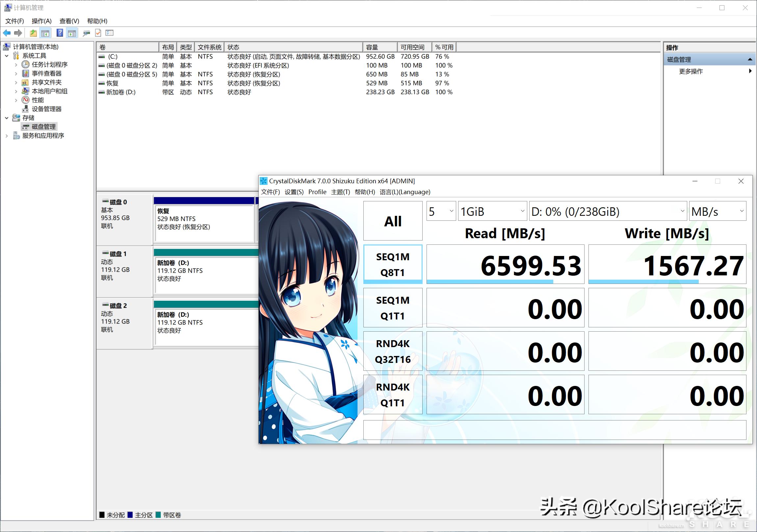This screenshot has width=757, height=532.
Task: Click the CrystalDiskMark window icon
Action: pos(263,181)
